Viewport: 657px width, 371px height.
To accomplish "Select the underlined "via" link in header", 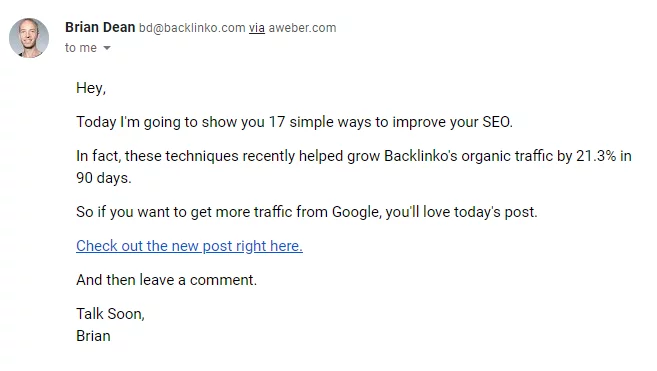I will coord(257,28).
